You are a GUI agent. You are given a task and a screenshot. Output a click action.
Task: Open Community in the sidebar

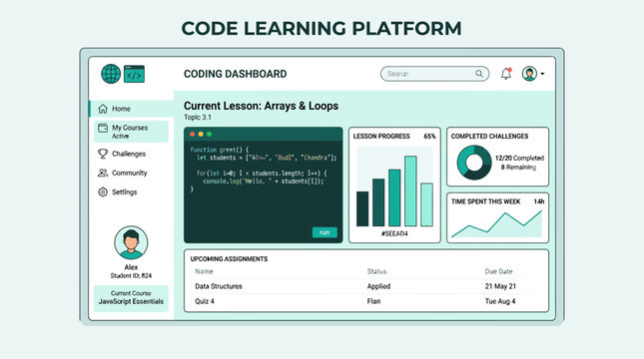[x=123, y=173]
